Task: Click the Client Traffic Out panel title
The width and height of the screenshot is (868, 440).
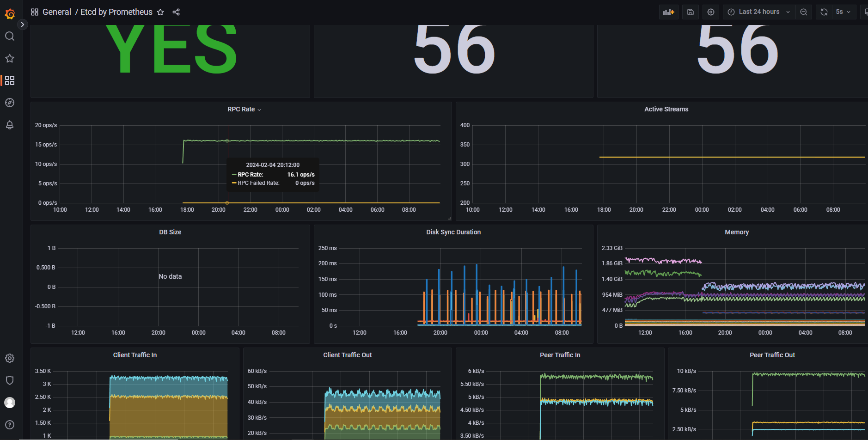Action: pyautogui.click(x=348, y=355)
